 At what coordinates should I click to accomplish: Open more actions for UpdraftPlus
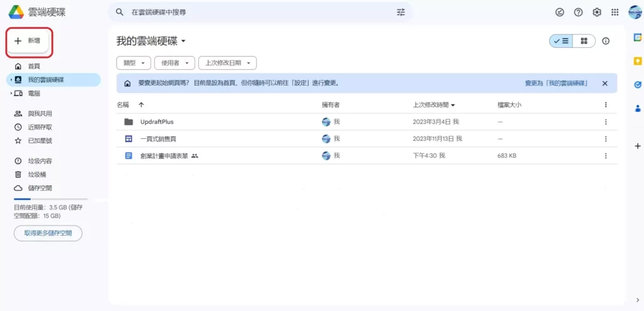(606, 122)
